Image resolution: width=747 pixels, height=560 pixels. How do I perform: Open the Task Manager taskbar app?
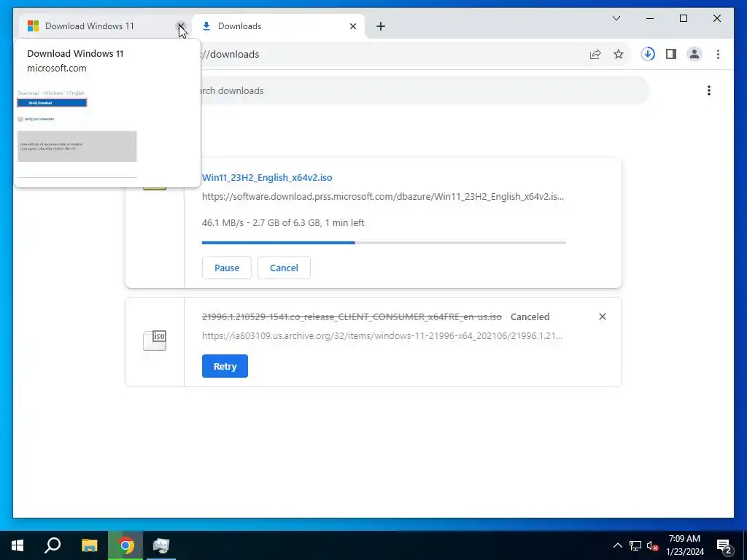(x=161, y=545)
